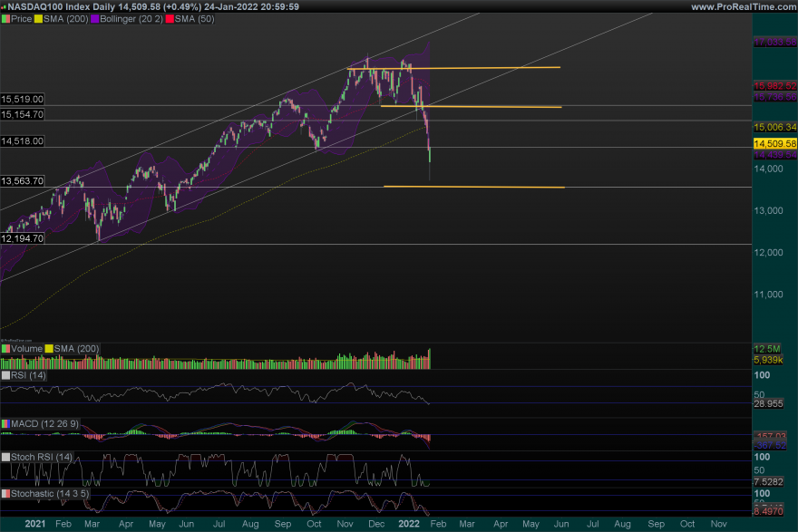798x532 pixels.
Task: Open Bollinger (20 2) indicator label
Action: 131,19
